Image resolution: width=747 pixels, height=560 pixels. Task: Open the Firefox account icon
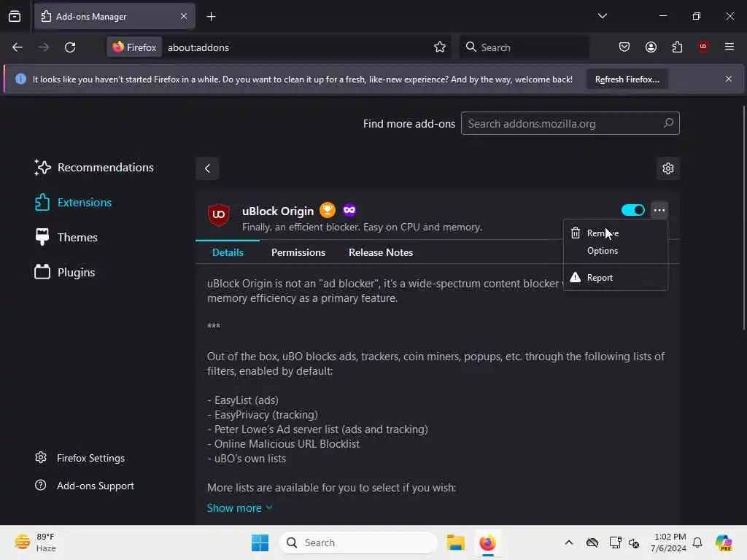651,47
